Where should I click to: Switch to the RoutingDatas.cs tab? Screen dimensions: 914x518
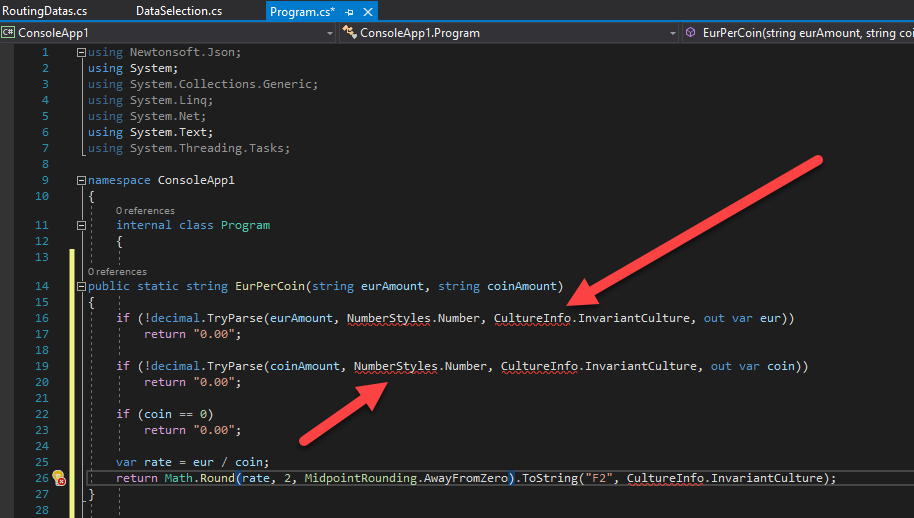44,11
